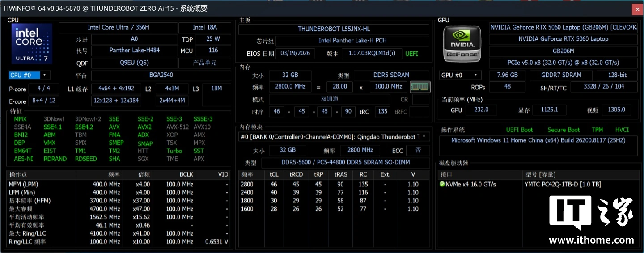The height and width of the screenshot is (253, 644).
Task: Click the green UEFI label
Action: [x=411, y=54]
